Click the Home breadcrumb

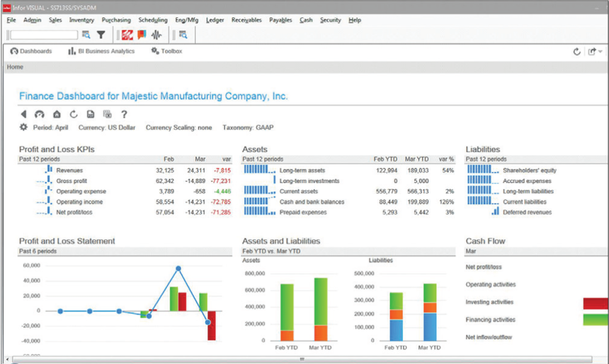click(15, 67)
